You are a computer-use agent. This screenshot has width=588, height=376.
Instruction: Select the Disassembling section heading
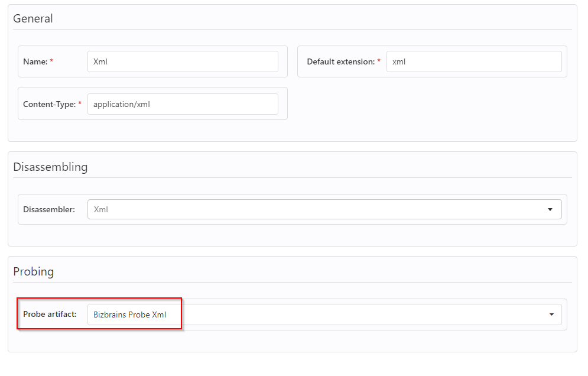(x=50, y=167)
